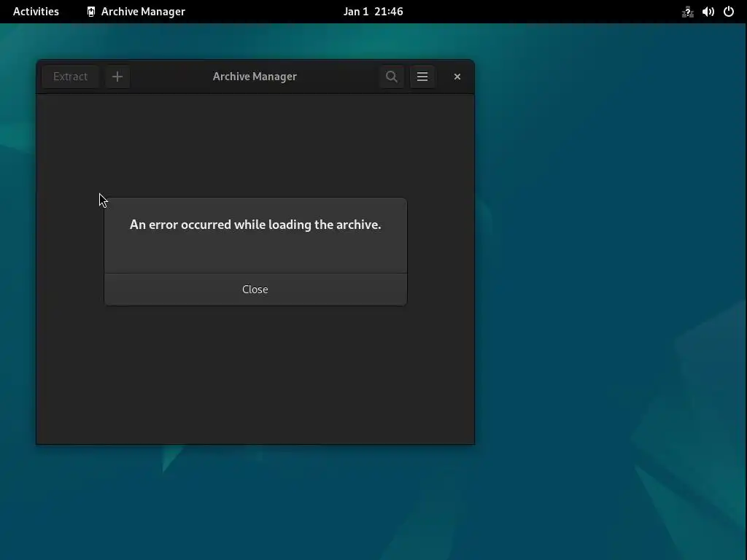Open the power menu icon
The height and width of the screenshot is (560, 747).
coord(729,12)
